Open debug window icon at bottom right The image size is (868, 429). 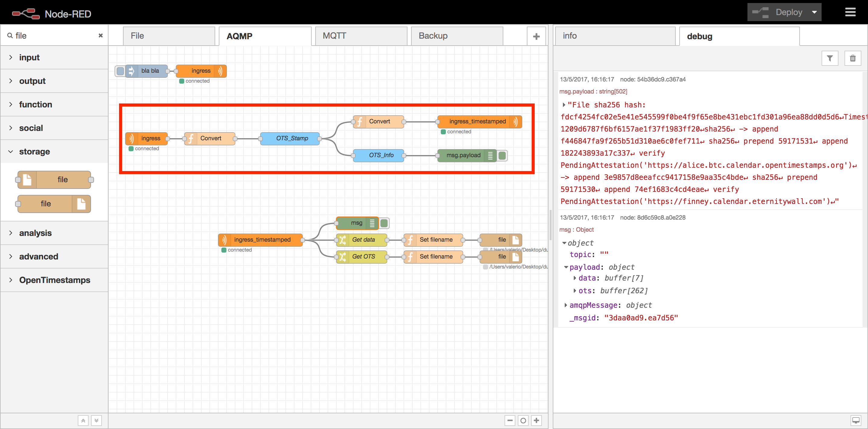click(856, 420)
